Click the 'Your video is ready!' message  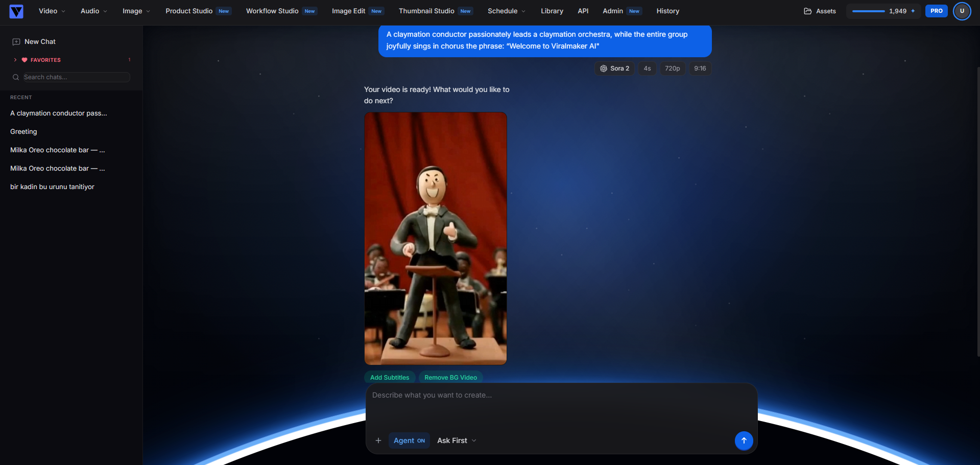coord(437,95)
